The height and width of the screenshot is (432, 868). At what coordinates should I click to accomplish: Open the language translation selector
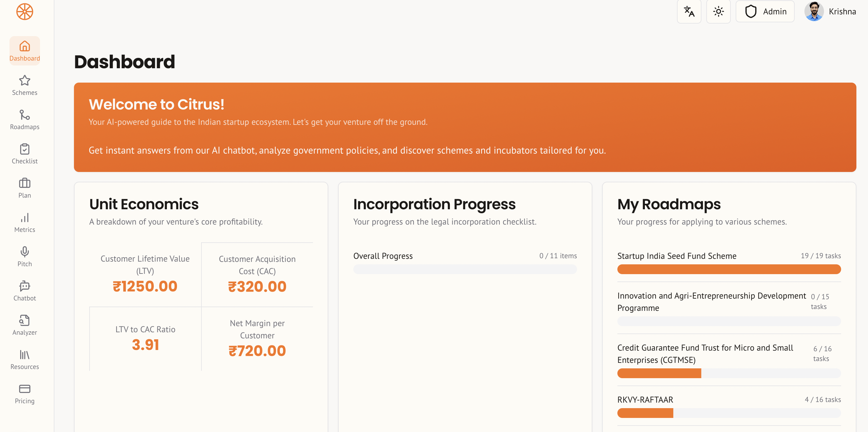[689, 12]
